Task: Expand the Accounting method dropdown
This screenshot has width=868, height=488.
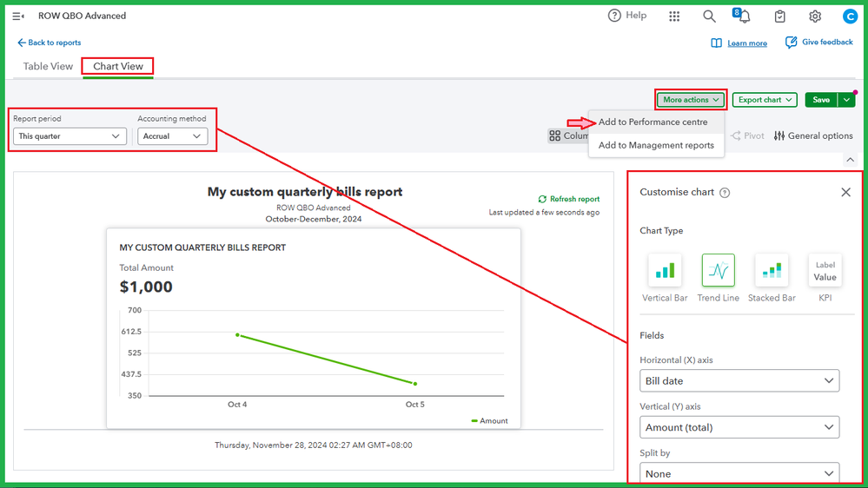Action: pyautogui.click(x=172, y=136)
